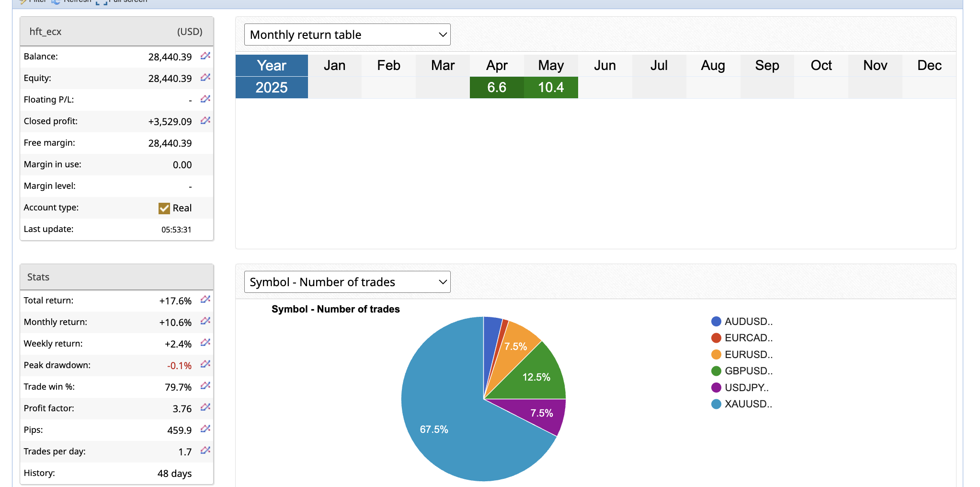The image size is (980, 487).
Task: Show the Closed profit chart via its icon
Action: (205, 121)
